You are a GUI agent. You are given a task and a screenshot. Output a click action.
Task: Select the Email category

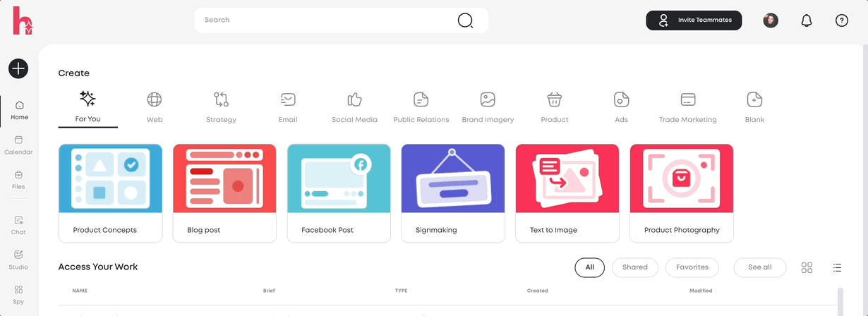[288, 107]
